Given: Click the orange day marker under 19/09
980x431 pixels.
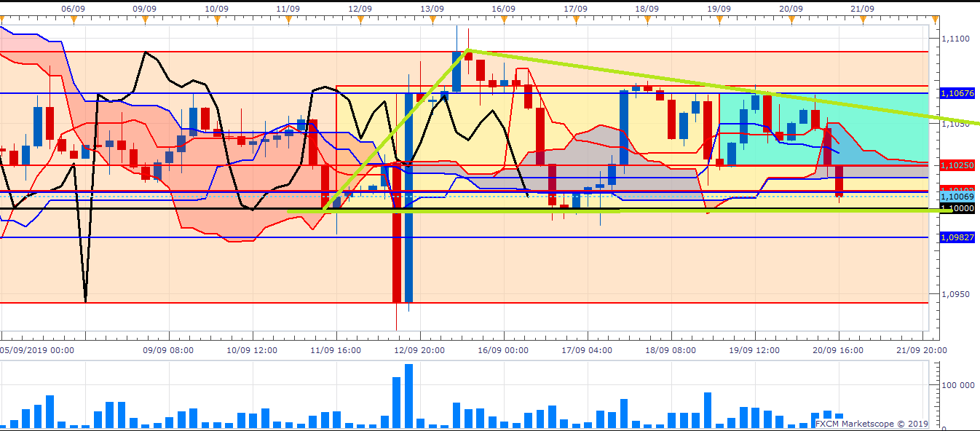Looking at the screenshot, I should pos(719,19).
